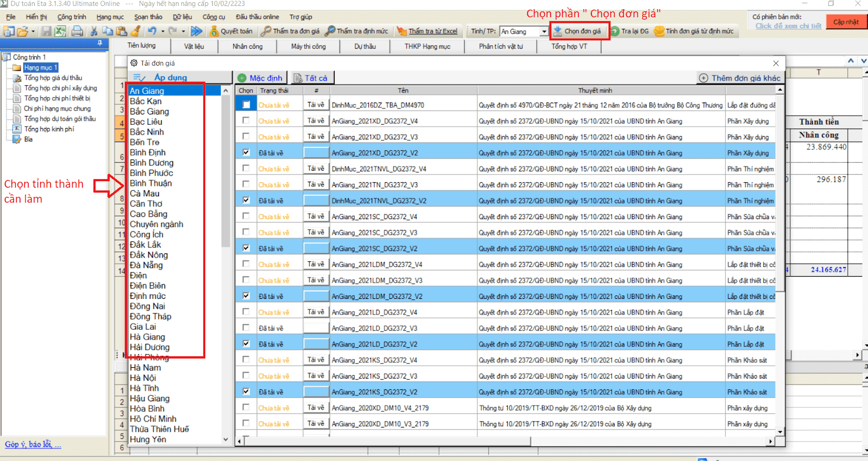Untick checkbox for DinhMuc_2021TNVL_DG2372_V2 row

[x=246, y=200]
